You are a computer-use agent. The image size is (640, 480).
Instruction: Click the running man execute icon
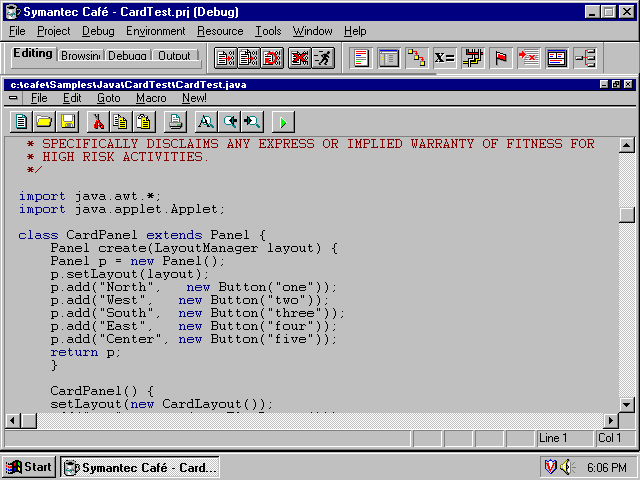[323, 58]
